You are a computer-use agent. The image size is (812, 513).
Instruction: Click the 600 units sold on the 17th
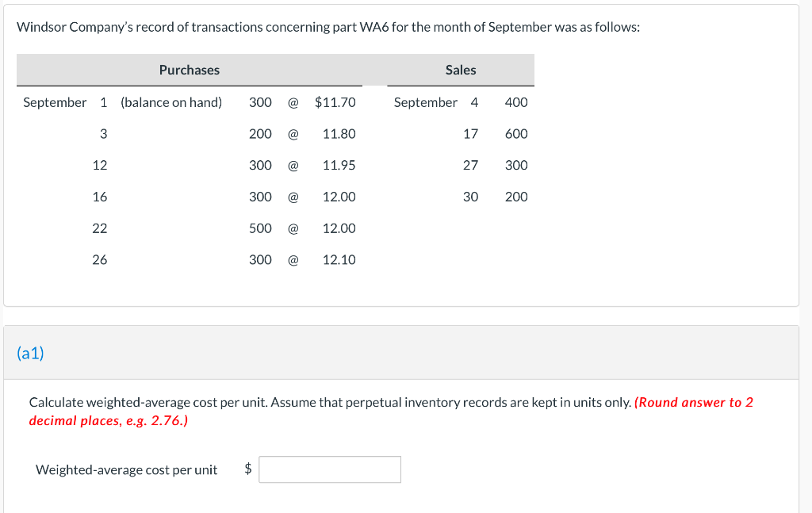(x=516, y=134)
